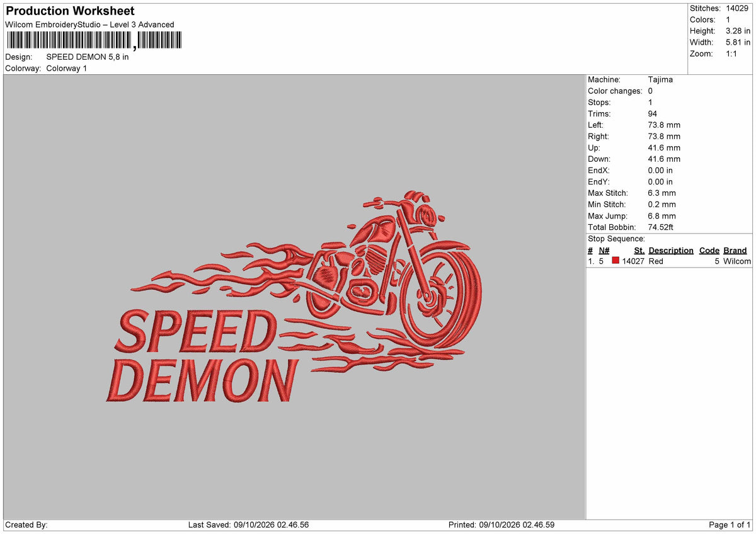
Task: Click the 'Code' column header
Action: pyautogui.click(x=709, y=251)
